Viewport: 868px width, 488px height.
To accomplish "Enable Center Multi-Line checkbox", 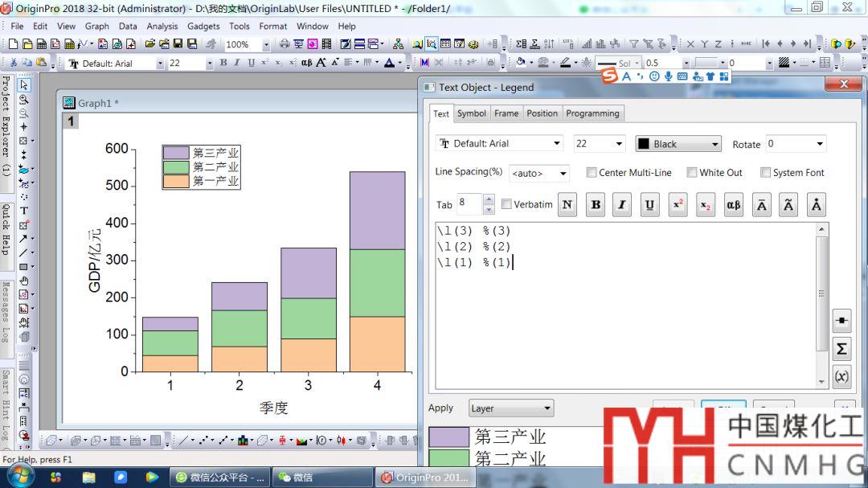I will 592,172.
